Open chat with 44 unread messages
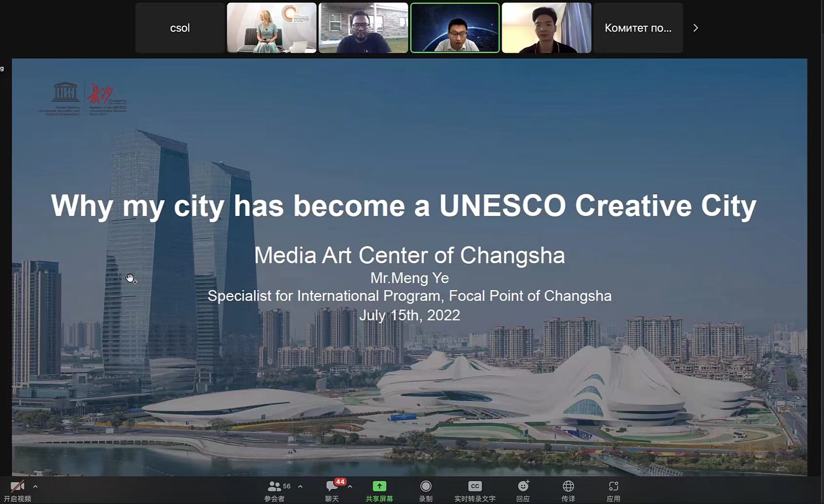Viewport: 824px width, 504px height. coord(332,486)
